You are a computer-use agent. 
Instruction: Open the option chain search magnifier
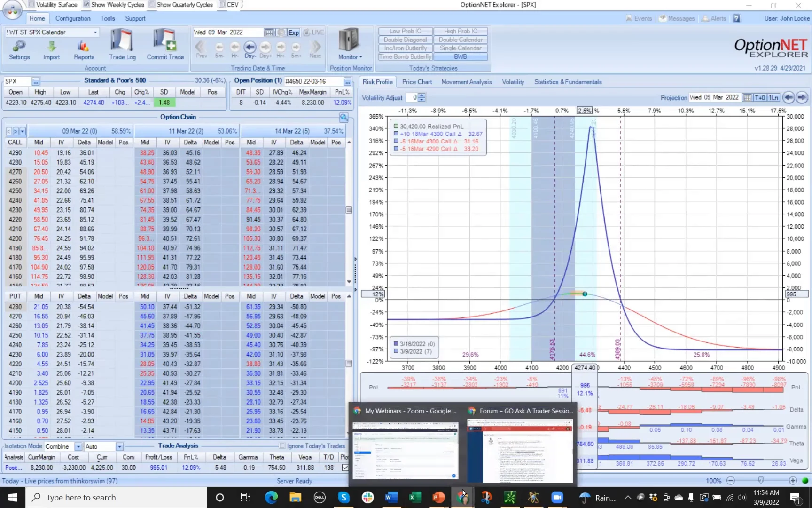[344, 117]
